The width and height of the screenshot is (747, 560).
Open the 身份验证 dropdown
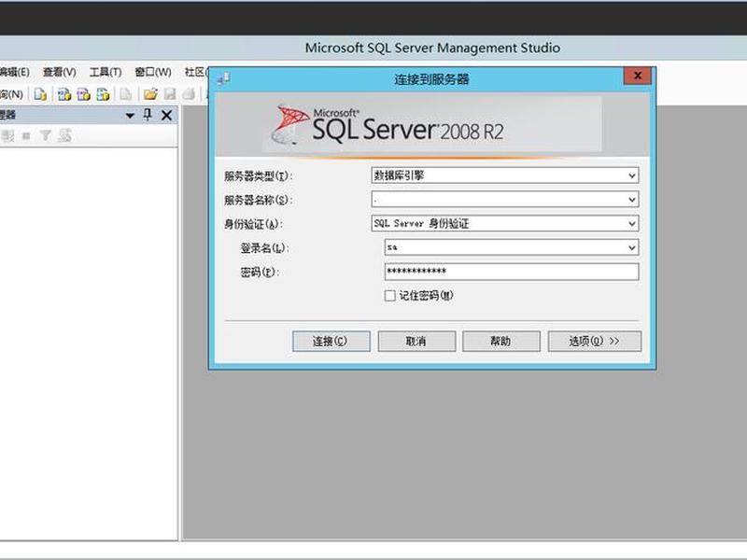(x=632, y=223)
